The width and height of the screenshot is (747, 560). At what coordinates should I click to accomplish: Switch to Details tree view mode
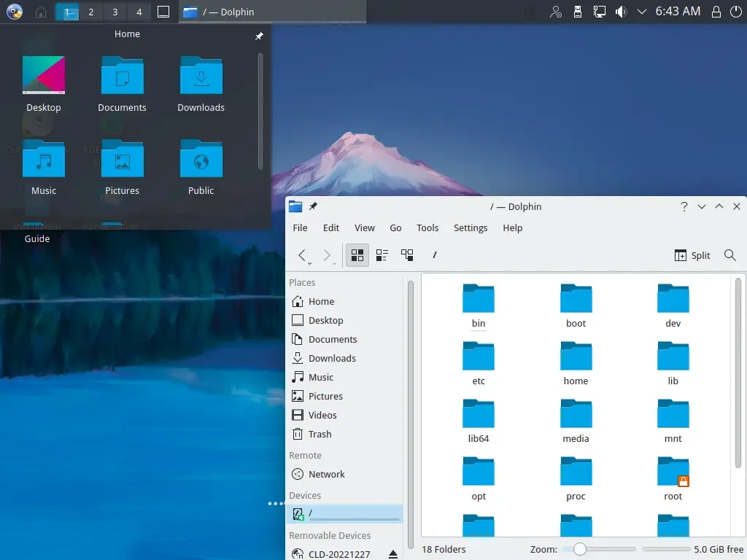pyautogui.click(x=407, y=255)
